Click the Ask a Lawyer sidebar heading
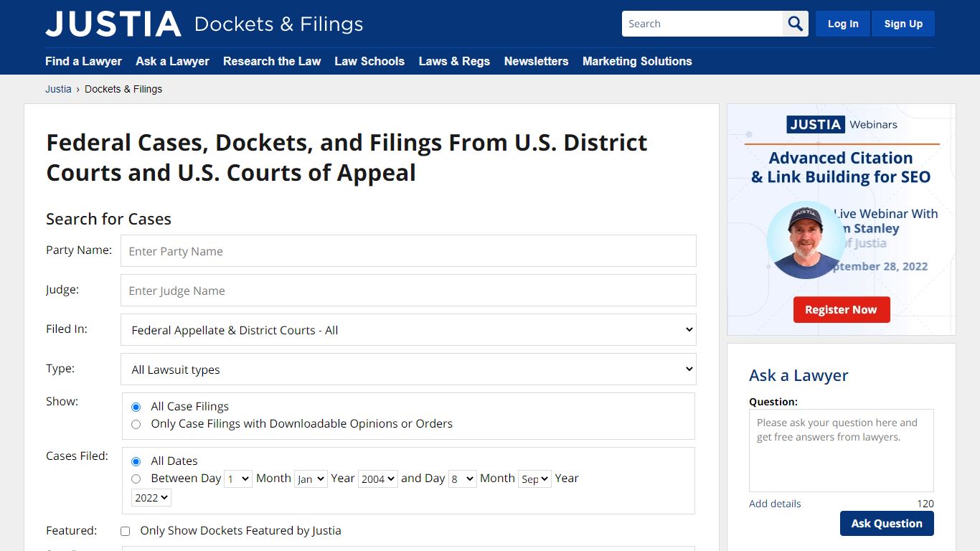This screenshot has width=980, height=551. [x=798, y=375]
